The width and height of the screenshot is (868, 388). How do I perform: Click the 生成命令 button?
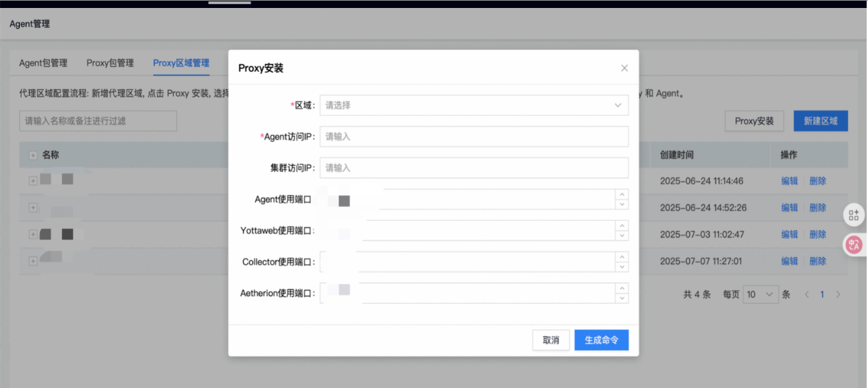601,340
